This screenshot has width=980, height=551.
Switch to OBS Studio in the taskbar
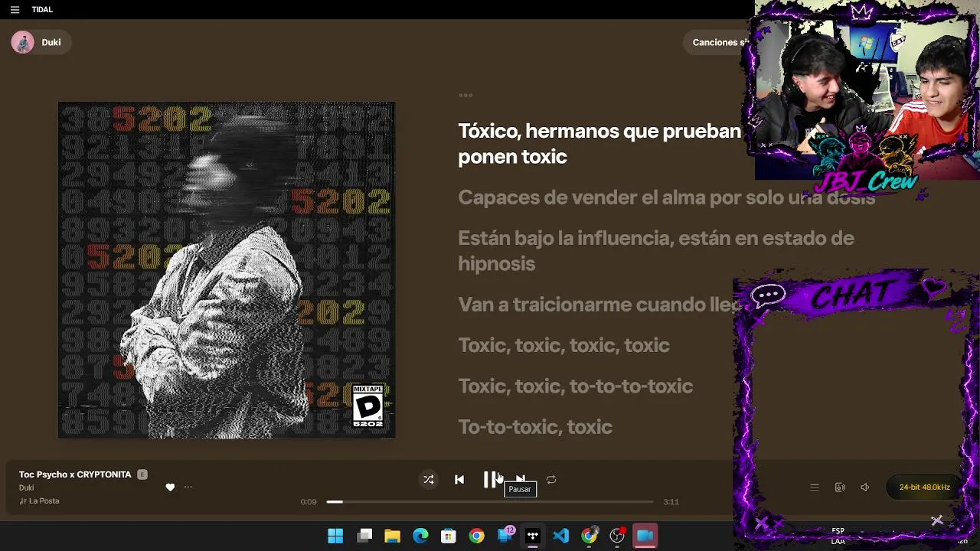click(617, 536)
